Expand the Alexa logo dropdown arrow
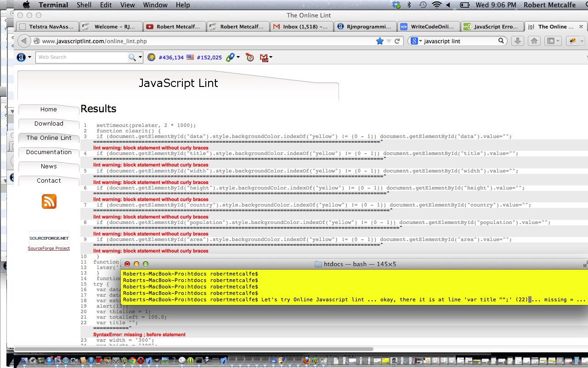Image resolution: width=588 pixels, height=368 pixels. tap(29, 57)
